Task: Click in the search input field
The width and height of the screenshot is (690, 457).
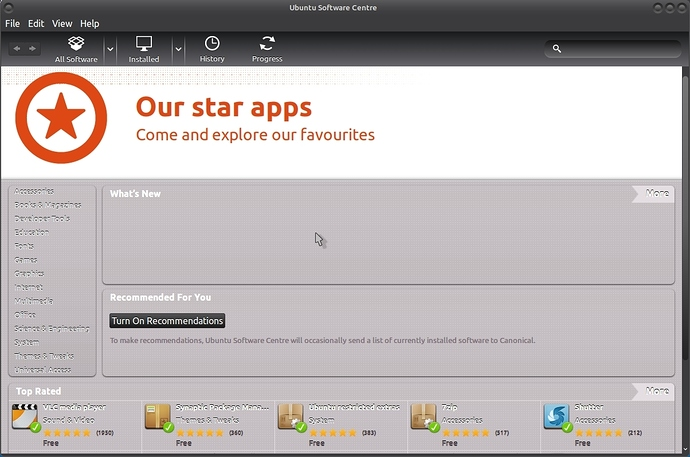Action: point(613,49)
